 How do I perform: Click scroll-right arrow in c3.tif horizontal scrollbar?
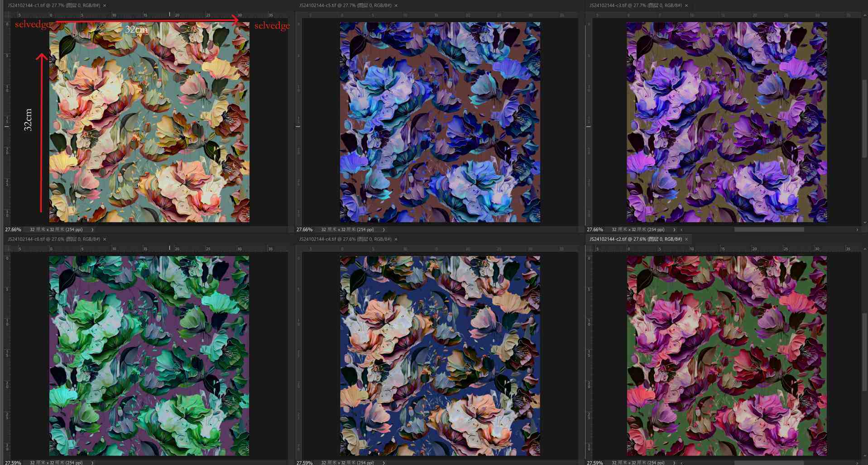[x=857, y=229]
